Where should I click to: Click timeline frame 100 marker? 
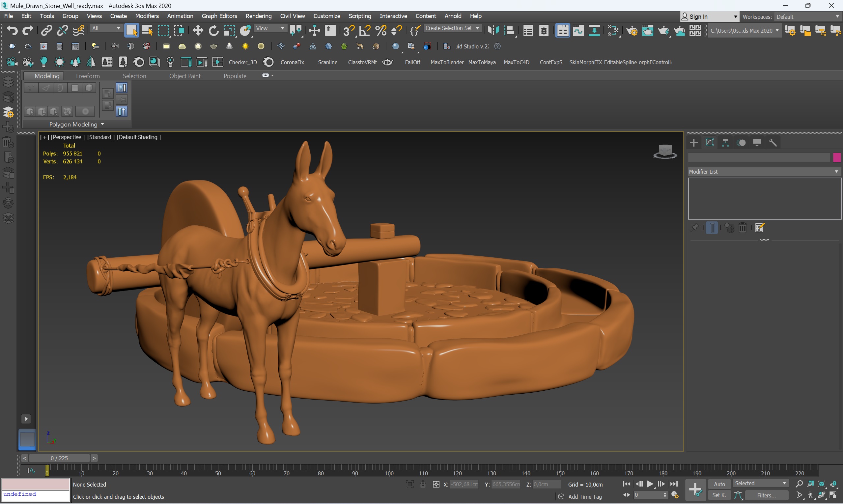[x=389, y=473]
